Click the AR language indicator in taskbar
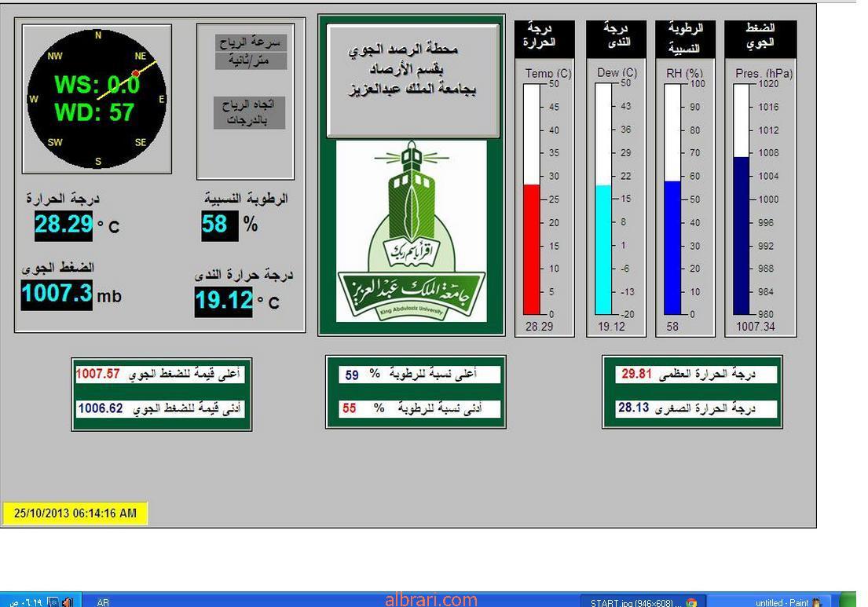 [103, 602]
